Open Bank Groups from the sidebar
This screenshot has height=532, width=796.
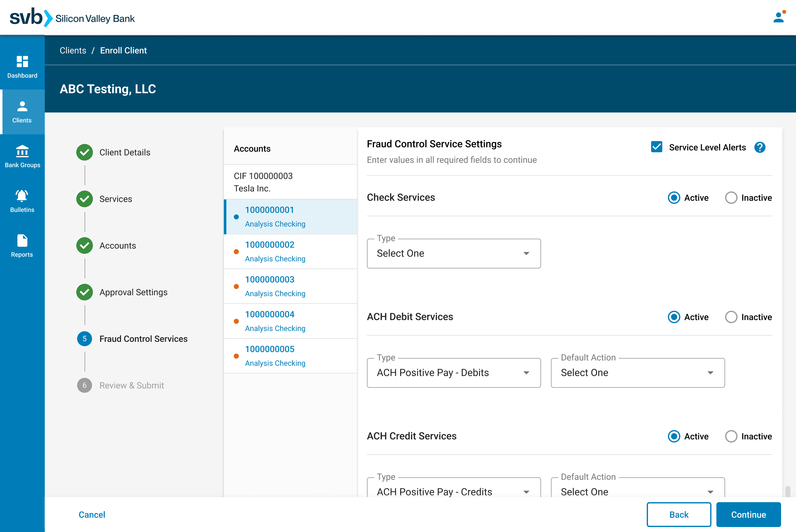[x=22, y=156]
